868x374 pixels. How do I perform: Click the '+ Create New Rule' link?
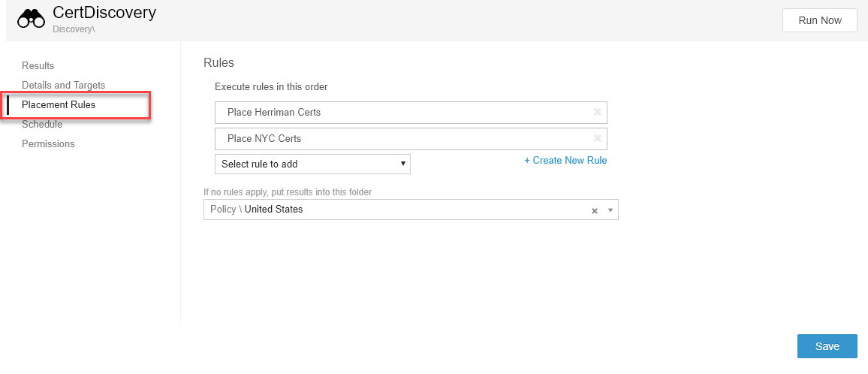tap(565, 160)
